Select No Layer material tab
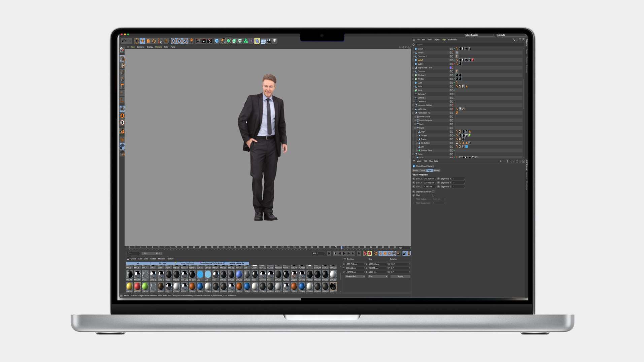 coord(163,263)
